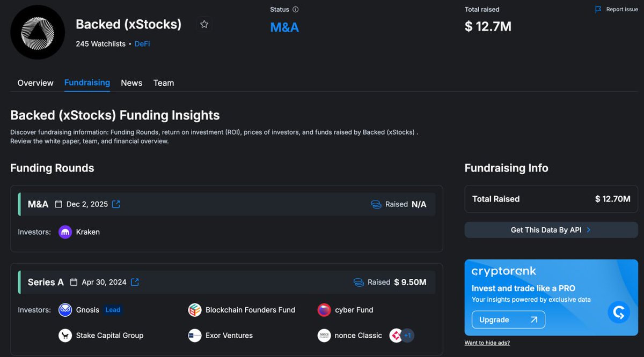Click the Kraken investor logo

click(65, 232)
